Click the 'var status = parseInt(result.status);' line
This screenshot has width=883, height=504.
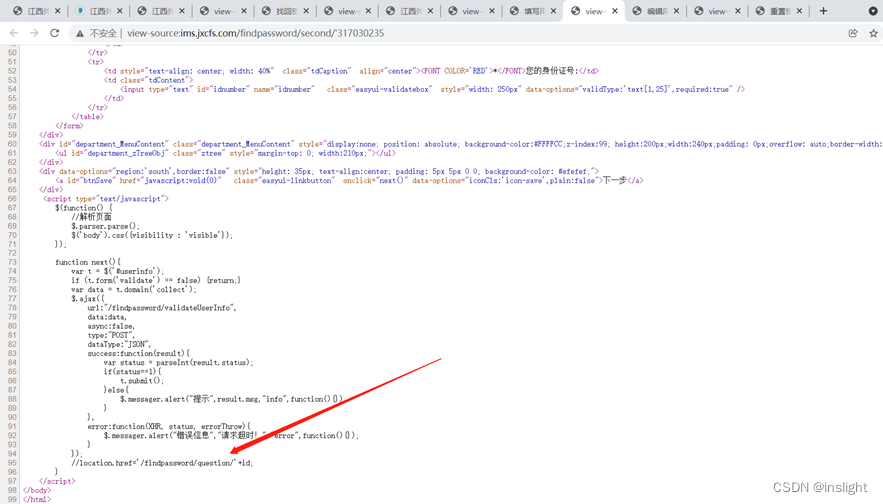(179, 363)
